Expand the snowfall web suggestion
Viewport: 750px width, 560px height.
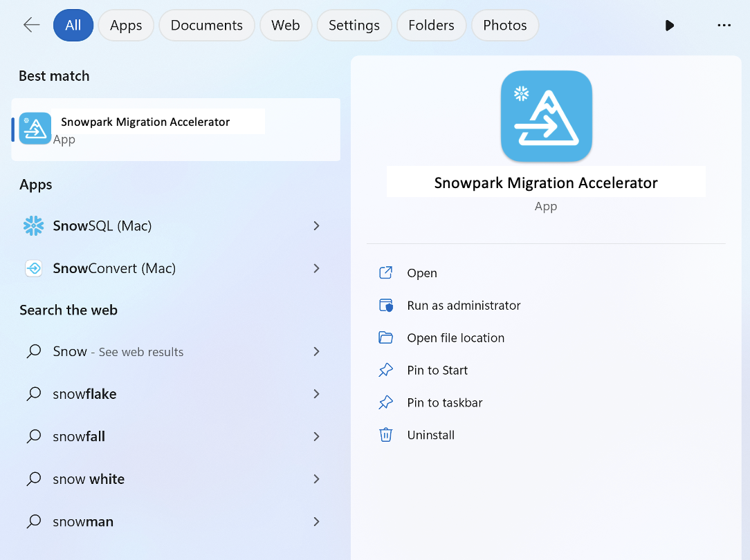click(x=316, y=436)
